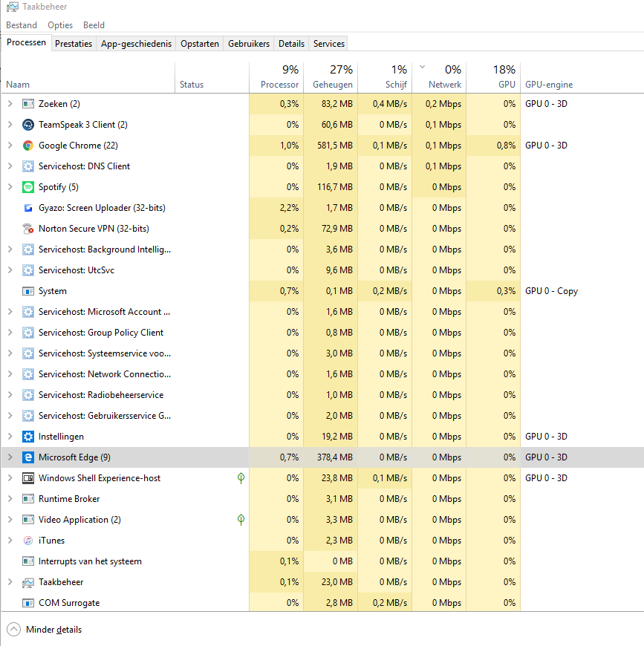Expand the iTunes process row
This screenshot has width=644, height=646.
tap(10, 541)
